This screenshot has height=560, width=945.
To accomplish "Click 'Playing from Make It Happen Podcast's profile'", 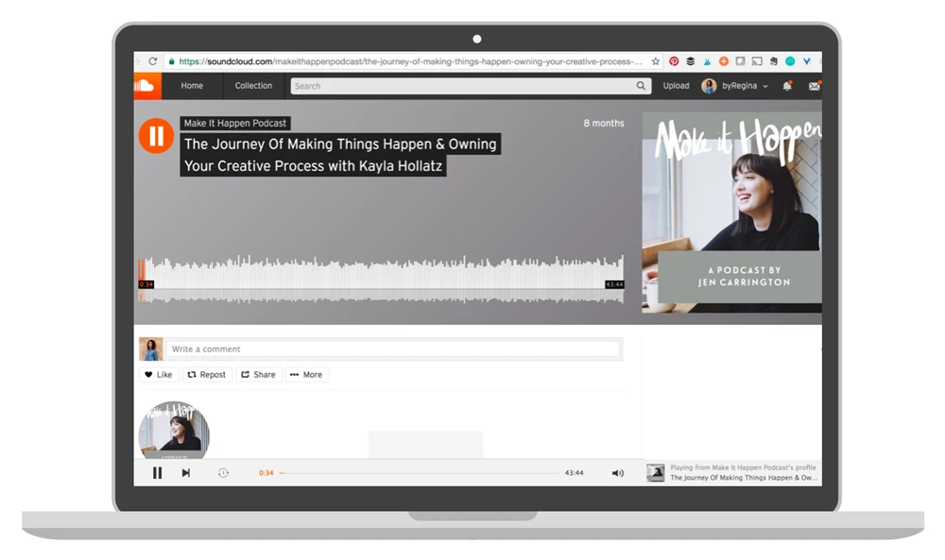I will [743, 467].
